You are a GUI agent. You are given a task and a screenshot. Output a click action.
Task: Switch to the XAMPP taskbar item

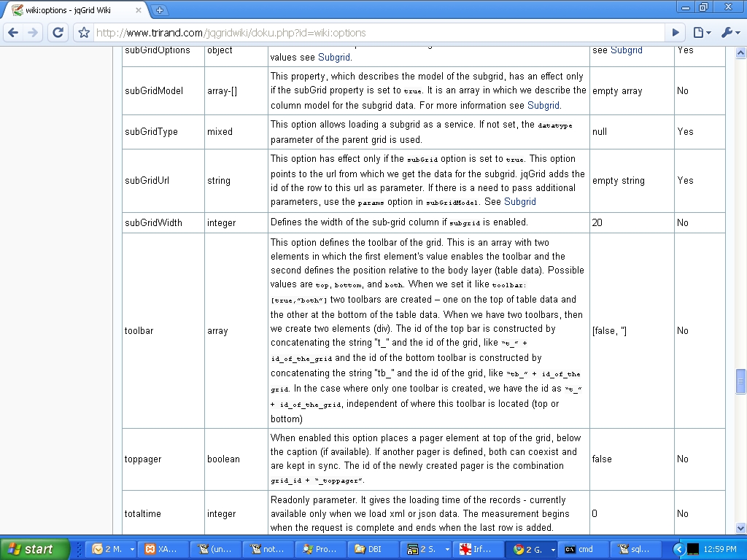point(163,549)
